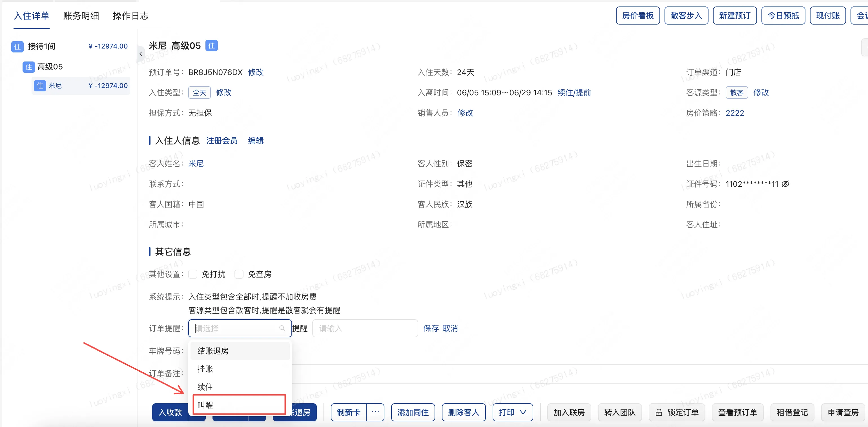868x427 pixels.
Task: Cancel the order reminder with 取消
Action: point(450,328)
